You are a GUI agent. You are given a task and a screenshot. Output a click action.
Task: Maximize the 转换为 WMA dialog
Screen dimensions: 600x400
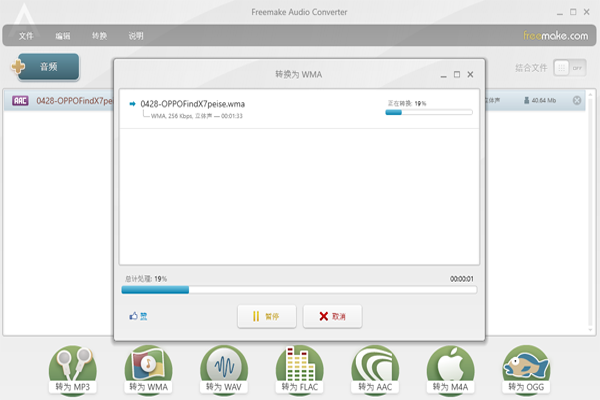457,75
